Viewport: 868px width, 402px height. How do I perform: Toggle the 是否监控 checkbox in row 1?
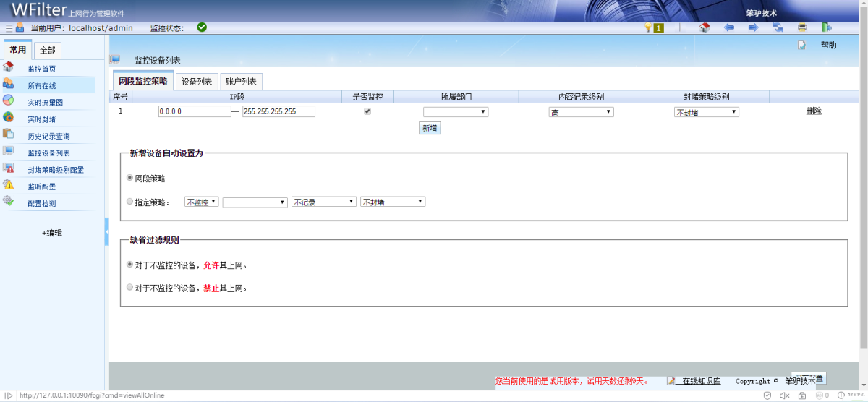(x=367, y=111)
